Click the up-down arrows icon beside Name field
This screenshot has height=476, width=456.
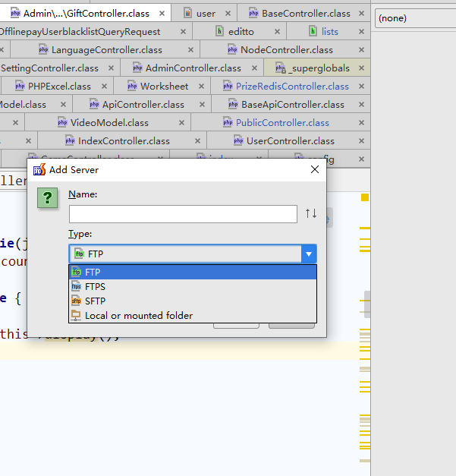pos(311,213)
